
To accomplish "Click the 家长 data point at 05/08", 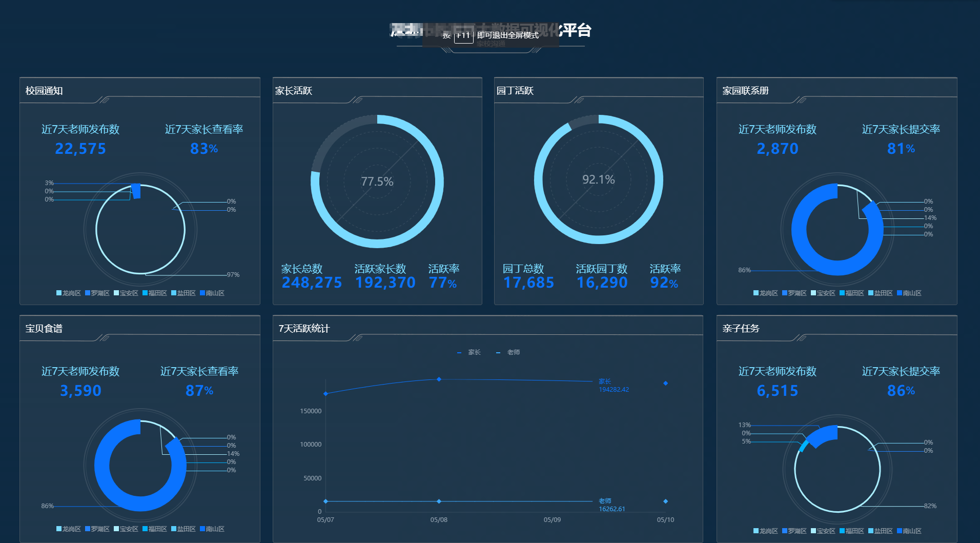I will pyautogui.click(x=439, y=379).
